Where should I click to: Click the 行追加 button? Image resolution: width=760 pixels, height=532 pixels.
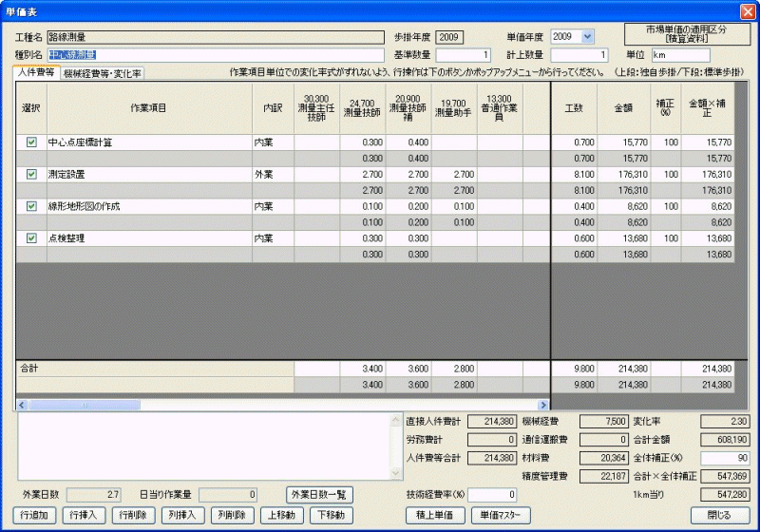pos(34,515)
